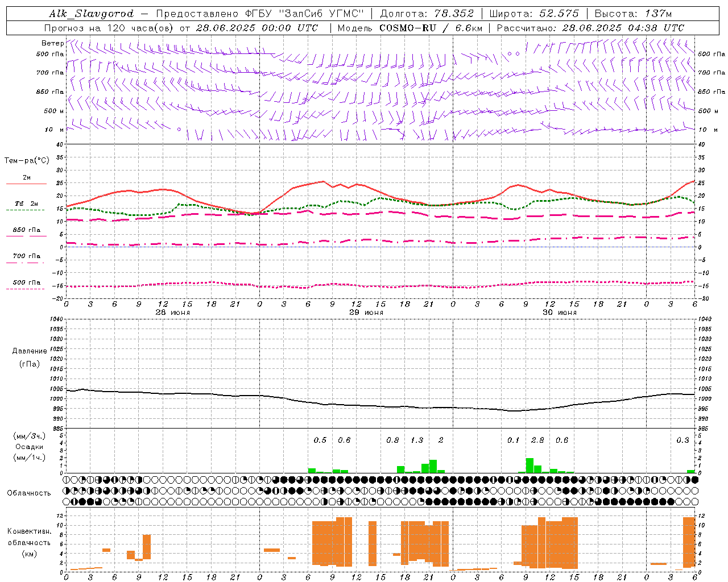Click the forecast period text "Прогноз на 120 часа(ов)"
The width and height of the screenshot is (728, 582).
click(x=110, y=28)
